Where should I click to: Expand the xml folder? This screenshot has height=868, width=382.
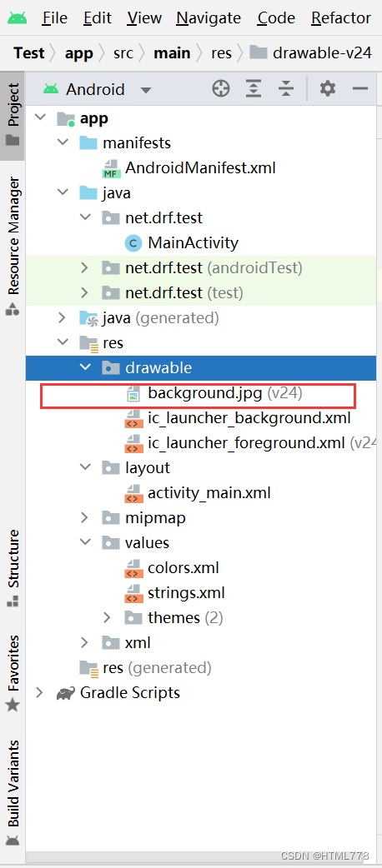click(85, 643)
